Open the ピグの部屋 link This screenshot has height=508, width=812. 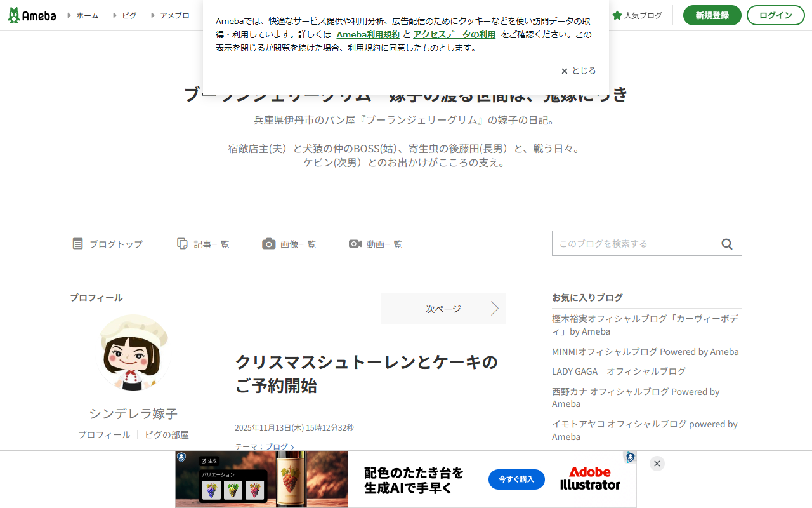pos(167,435)
